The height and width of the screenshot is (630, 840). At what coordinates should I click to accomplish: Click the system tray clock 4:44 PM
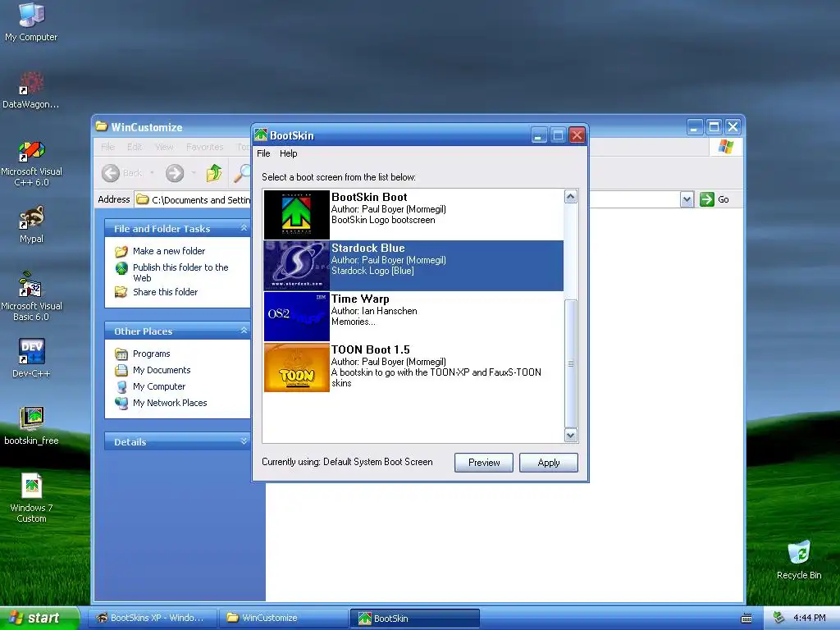(x=810, y=618)
